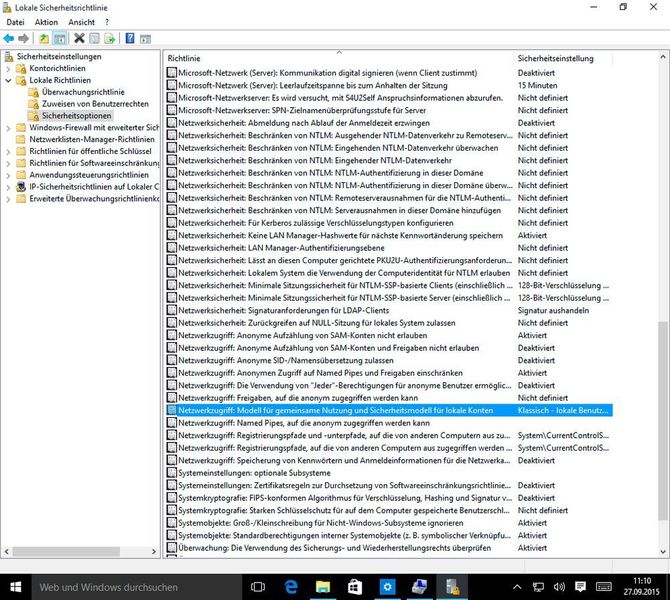The height and width of the screenshot is (600, 670).
Task: Expand Richtlinien für öffentliche Schlüssel
Action: (8, 151)
